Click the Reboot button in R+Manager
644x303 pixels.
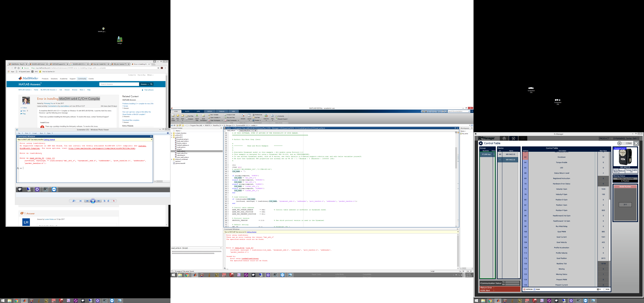tap(622, 171)
